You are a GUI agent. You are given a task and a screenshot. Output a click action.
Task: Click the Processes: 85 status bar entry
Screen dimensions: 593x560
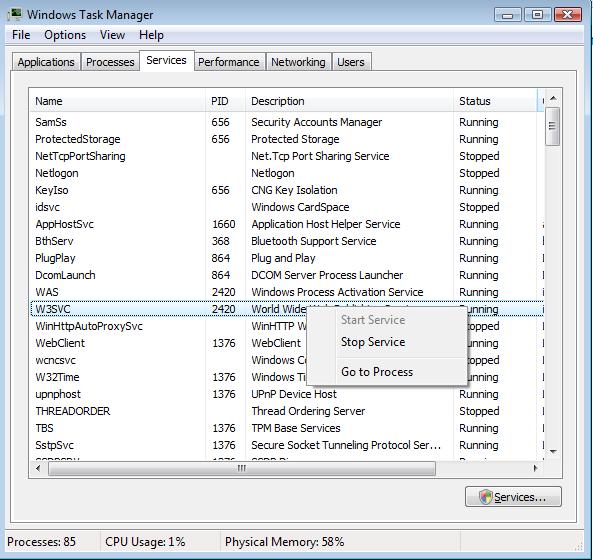[x=42, y=541]
